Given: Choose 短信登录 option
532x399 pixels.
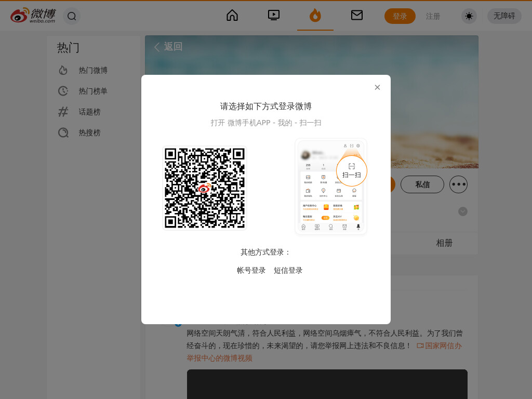Looking at the screenshot, I should (288, 270).
